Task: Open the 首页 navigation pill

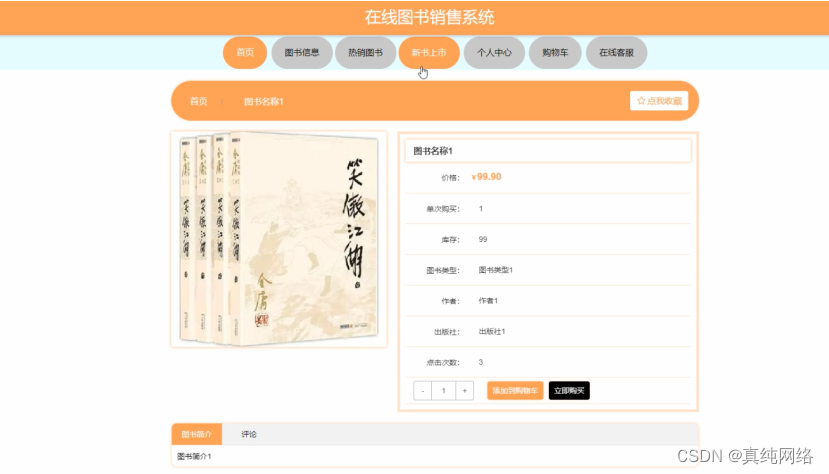Action: 245,52
